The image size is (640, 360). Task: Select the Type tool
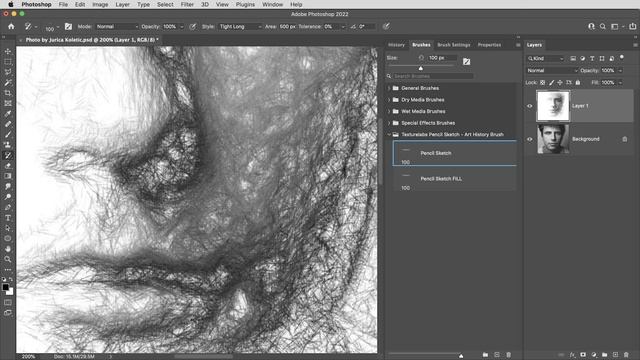[x=8, y=218]
